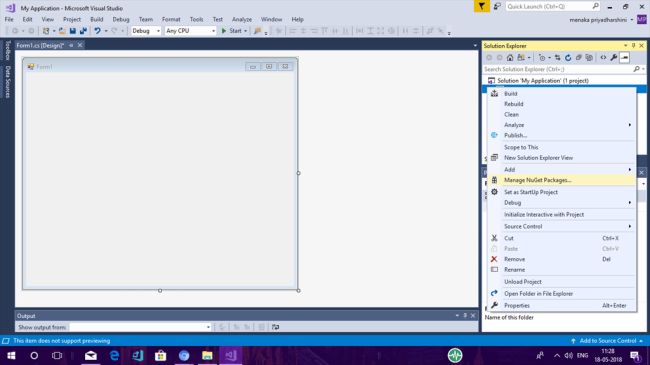This screenshot has width=650, height=365.
Task: Open File Explorer from taskbar
Action: click(x=207, y=355)
